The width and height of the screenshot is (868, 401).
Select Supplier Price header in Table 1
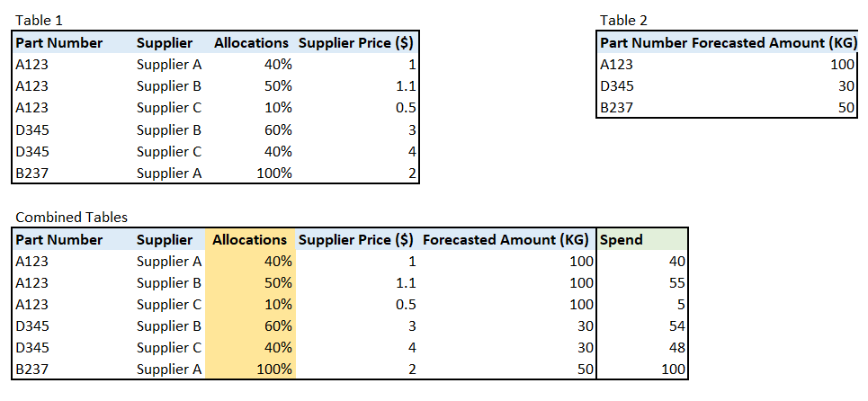356,42
